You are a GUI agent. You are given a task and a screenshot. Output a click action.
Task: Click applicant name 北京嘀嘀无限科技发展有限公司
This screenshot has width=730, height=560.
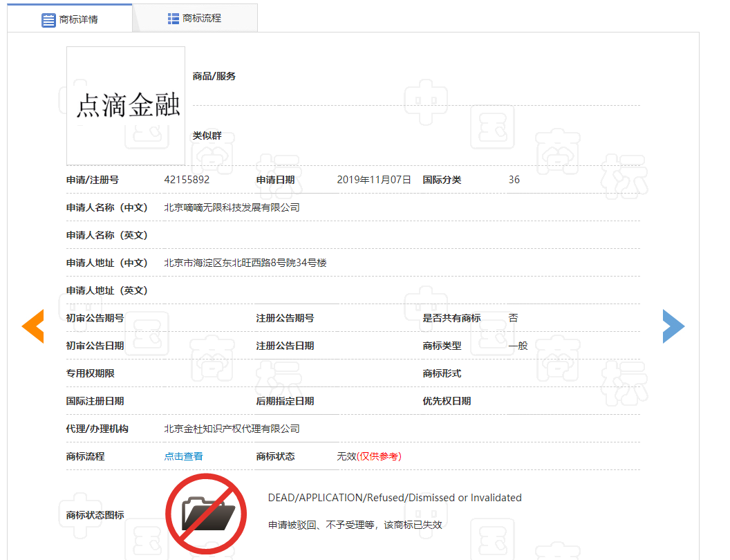tap(232, 207)
